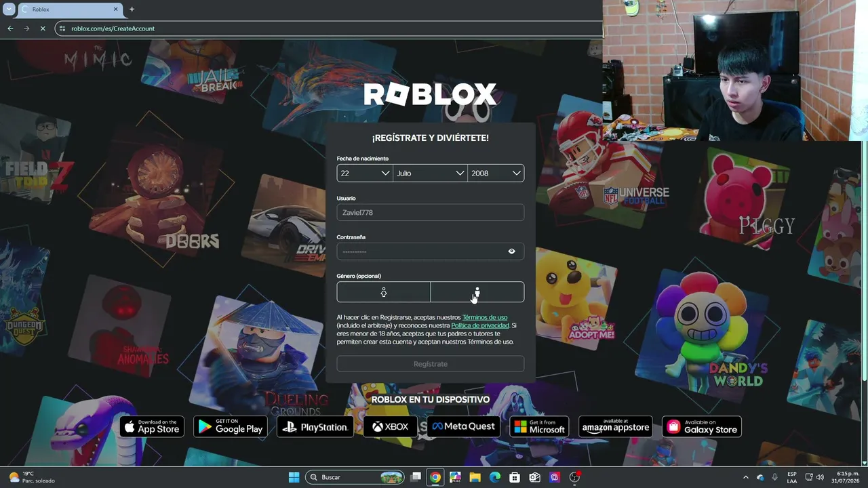Click the browser forward arrow
The height and width of the screenshot is (488, 868).
(x=26, y=28)
